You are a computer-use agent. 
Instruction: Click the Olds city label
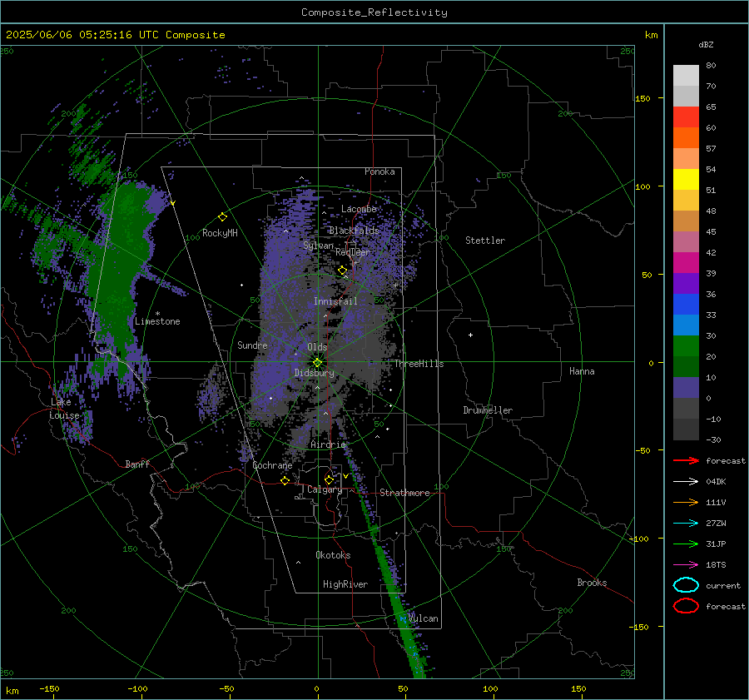coord(317,347)
